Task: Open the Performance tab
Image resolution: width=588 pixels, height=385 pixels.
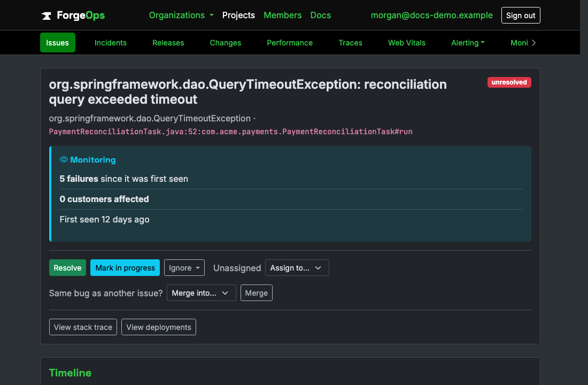Action: [x=290, y=43]
